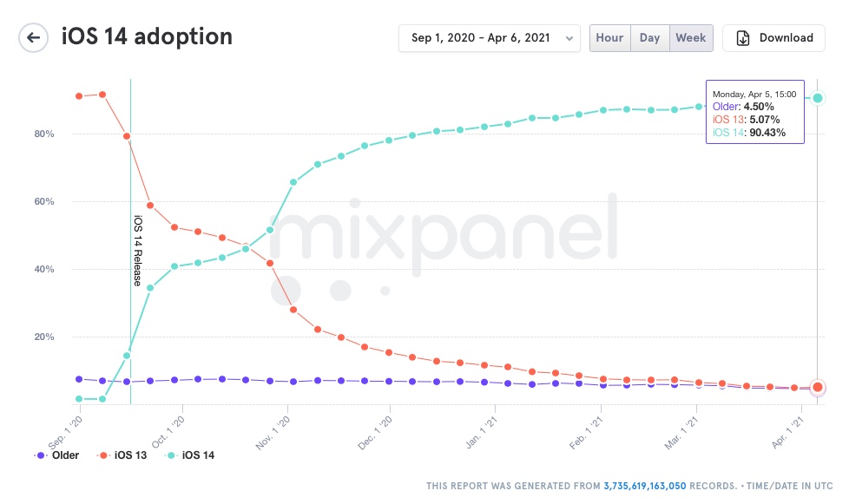Expand date picker using chevron arrow

(569, 38)
